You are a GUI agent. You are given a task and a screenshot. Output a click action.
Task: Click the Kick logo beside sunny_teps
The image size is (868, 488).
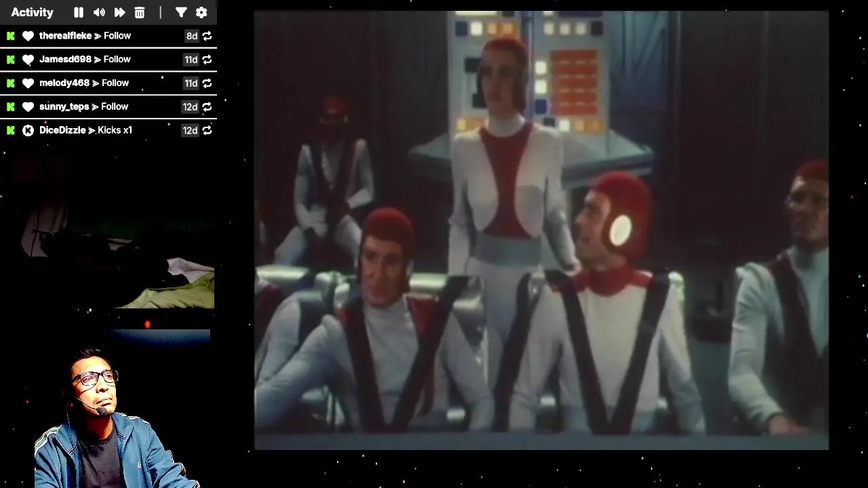[x=11, y=107]
